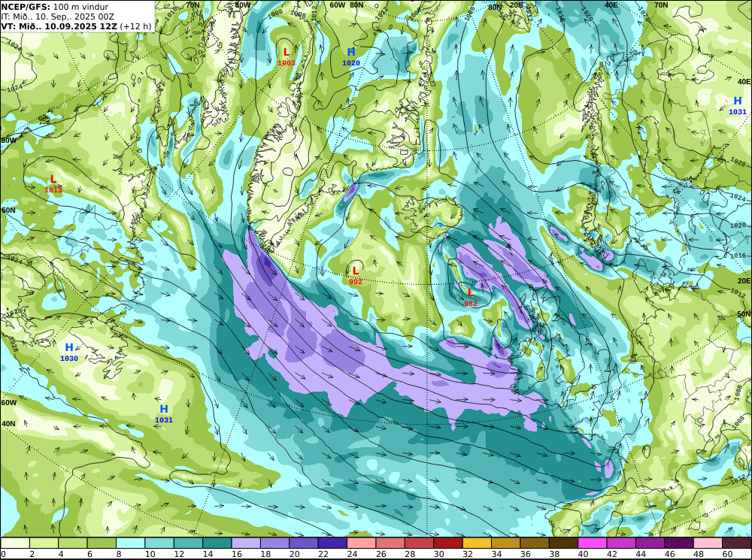Select the 'VT: Mið.. 10.09.2025 12Z (+12 h)' line

point(76,26)
